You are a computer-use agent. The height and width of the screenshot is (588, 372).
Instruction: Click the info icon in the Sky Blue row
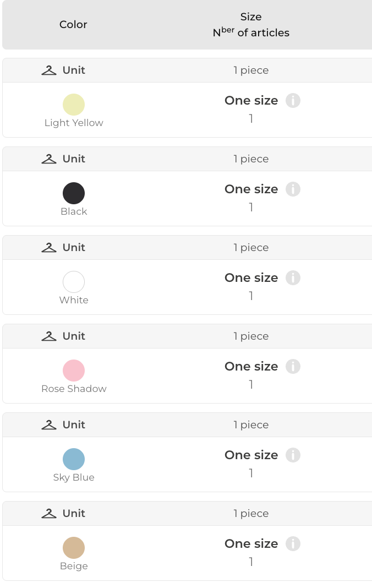(293, 455)
